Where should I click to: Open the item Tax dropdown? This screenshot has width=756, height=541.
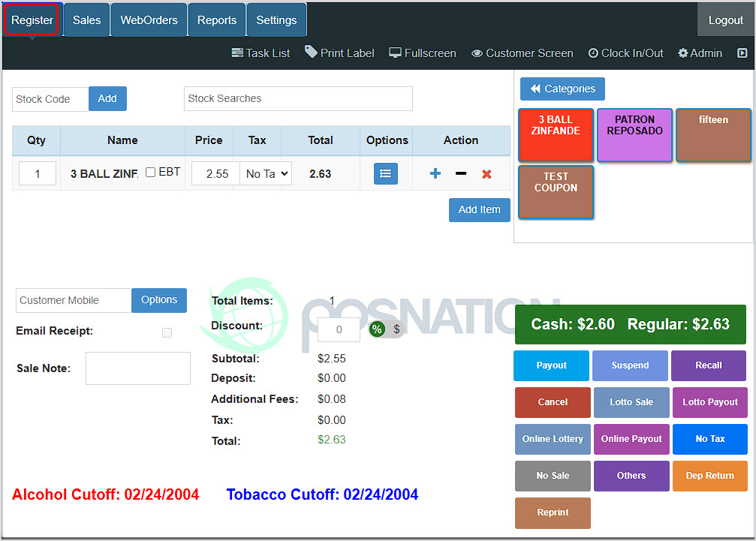click(x=266, y=174)
